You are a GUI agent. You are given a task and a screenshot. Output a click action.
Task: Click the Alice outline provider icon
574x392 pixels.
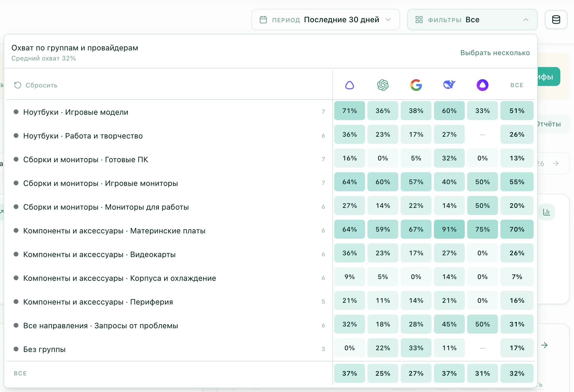350,85
